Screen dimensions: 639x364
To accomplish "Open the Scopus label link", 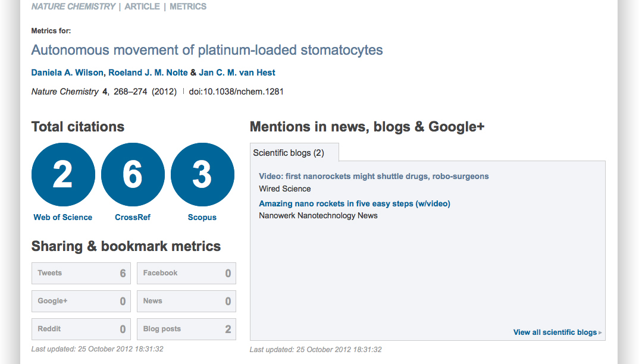I will point(202,218).
